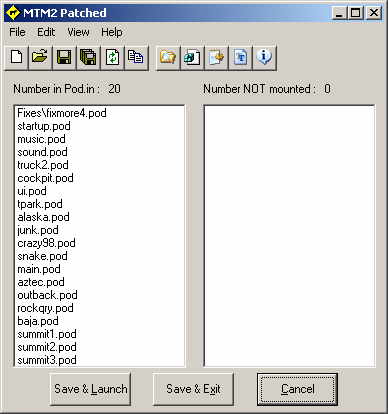Click the 'Number NOT mounted' label
Viewport: 388px width, 414px height.
259,89
